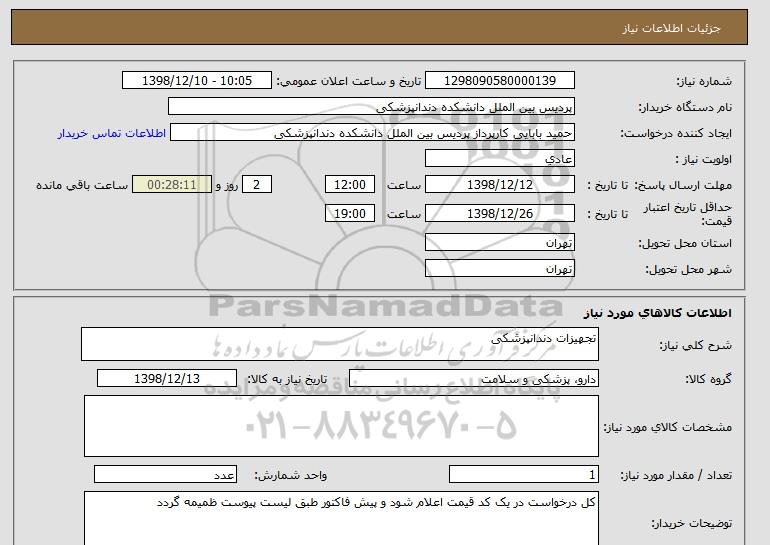
Task: Open buyer contact info link اطلاعات تماس خریدار
Action: tap(111, 133)
